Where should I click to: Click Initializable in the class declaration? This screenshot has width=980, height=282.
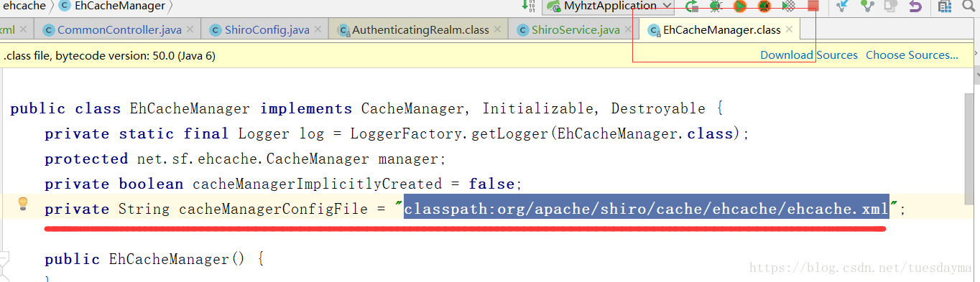[539, 108]
